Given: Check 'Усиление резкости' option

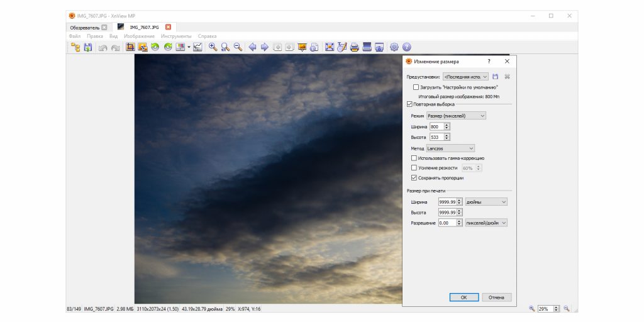Looking at the screenshot, I should (x=414, y=168).
